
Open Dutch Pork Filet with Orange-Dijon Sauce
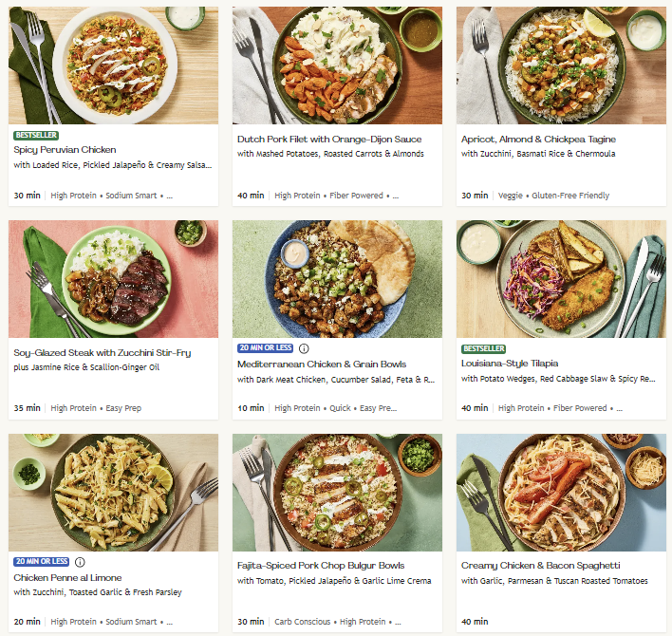[x=329, y=140]
